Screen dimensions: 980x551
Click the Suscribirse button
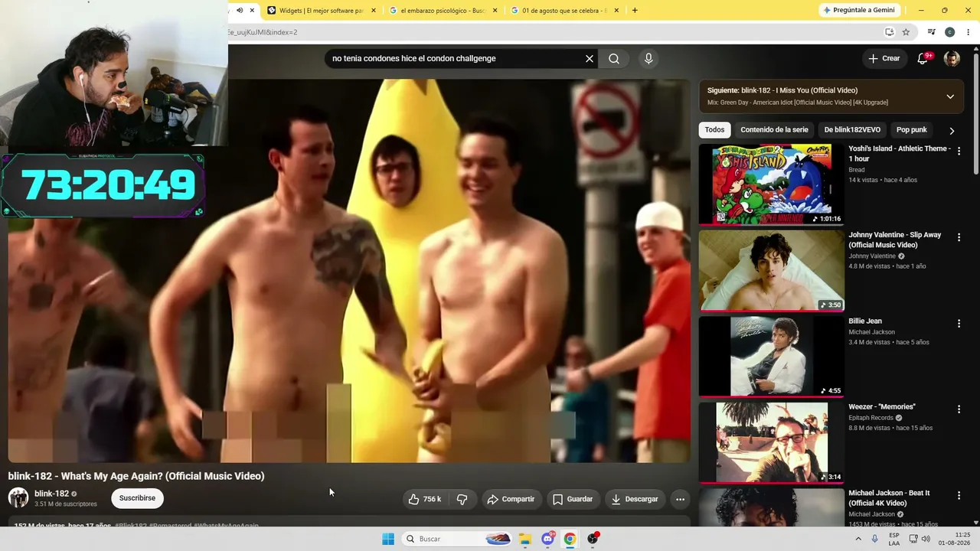tap(137, 498)
